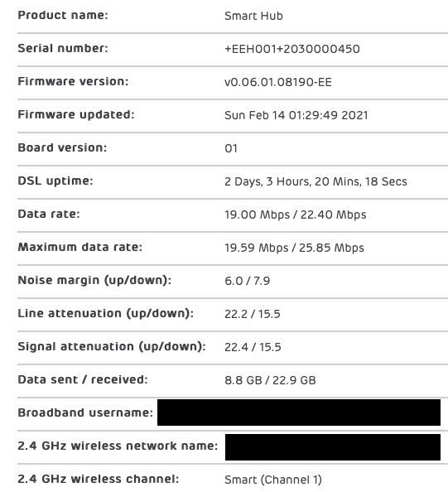Click the DSL uptime value
The image size is (448, 492).
tap(316, 181)
